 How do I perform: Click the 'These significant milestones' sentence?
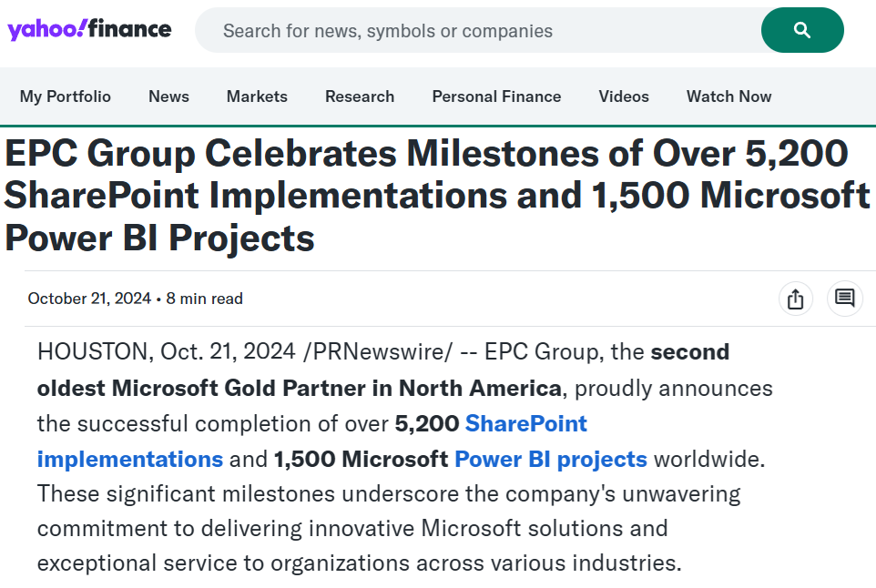[x=388, y=494]
